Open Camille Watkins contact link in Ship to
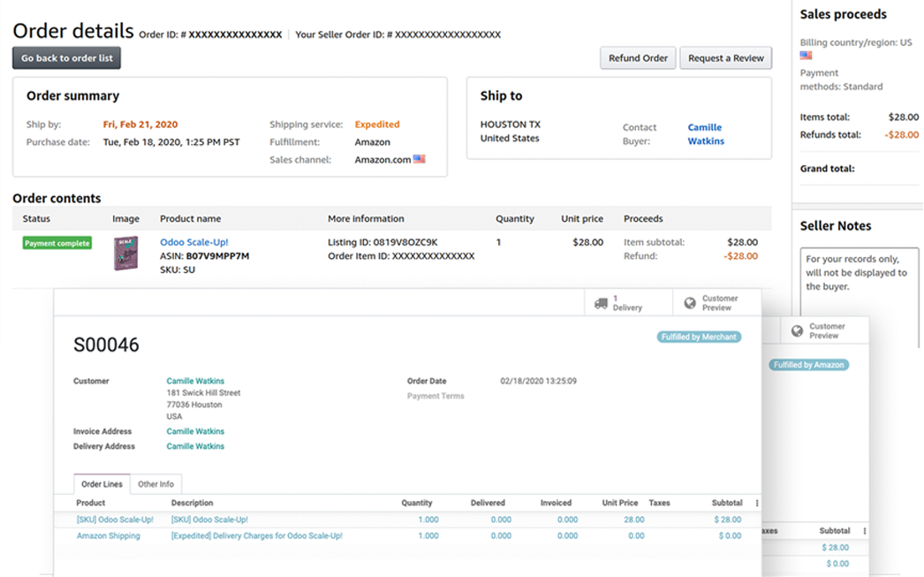Viewport: 924px width, 577px height. coord(705,134)
